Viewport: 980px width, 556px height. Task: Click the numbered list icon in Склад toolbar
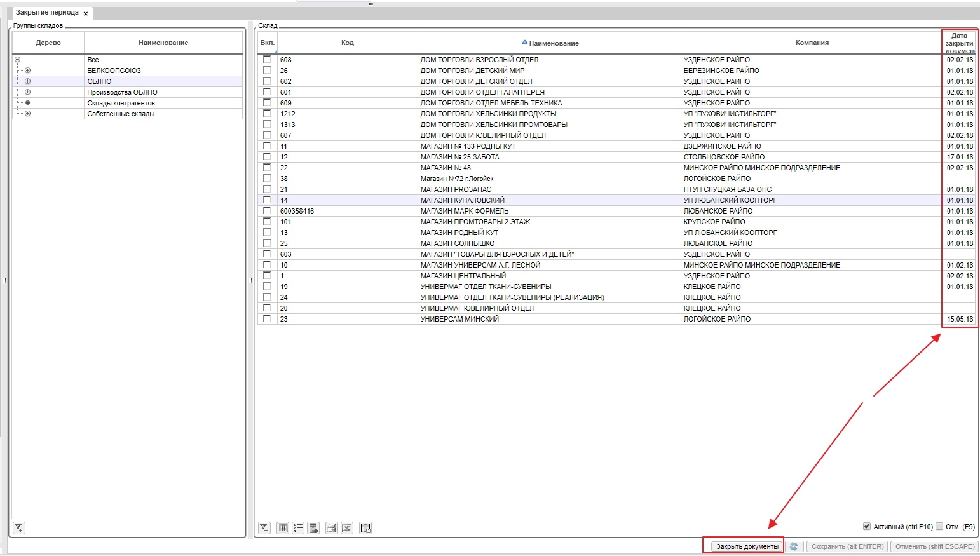[298, 528]
